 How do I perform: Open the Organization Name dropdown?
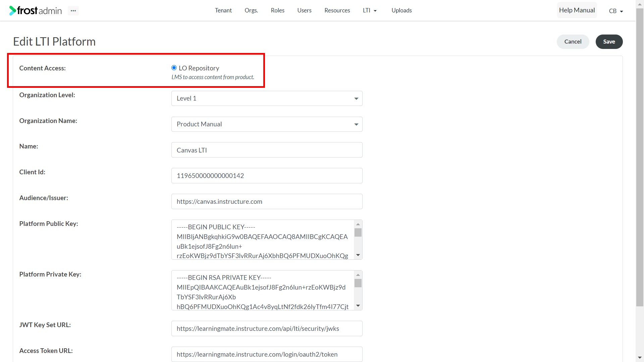[267, 124]
